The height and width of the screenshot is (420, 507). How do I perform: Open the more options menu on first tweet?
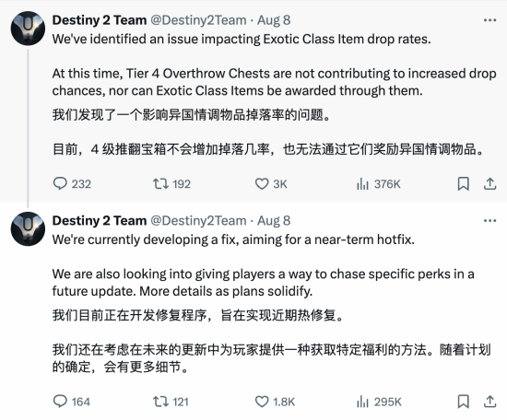pyautogui.click(x=489, y=20)
